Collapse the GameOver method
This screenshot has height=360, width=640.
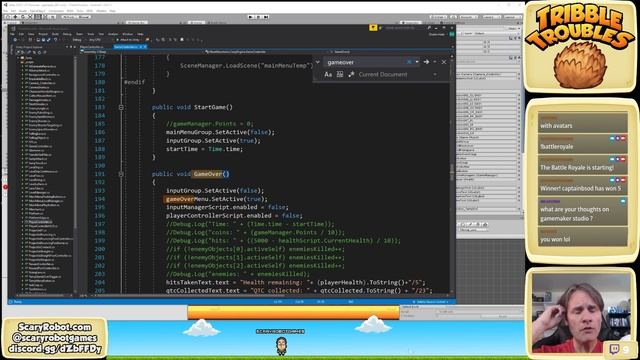[121, 174]
